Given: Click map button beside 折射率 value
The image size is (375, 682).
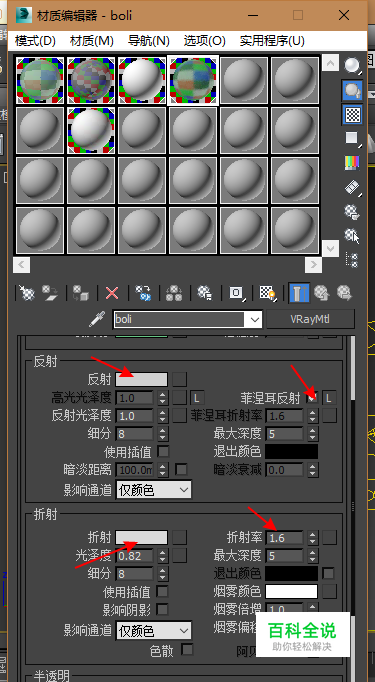Looking at the screenshot, I should (x=330, y=538).
